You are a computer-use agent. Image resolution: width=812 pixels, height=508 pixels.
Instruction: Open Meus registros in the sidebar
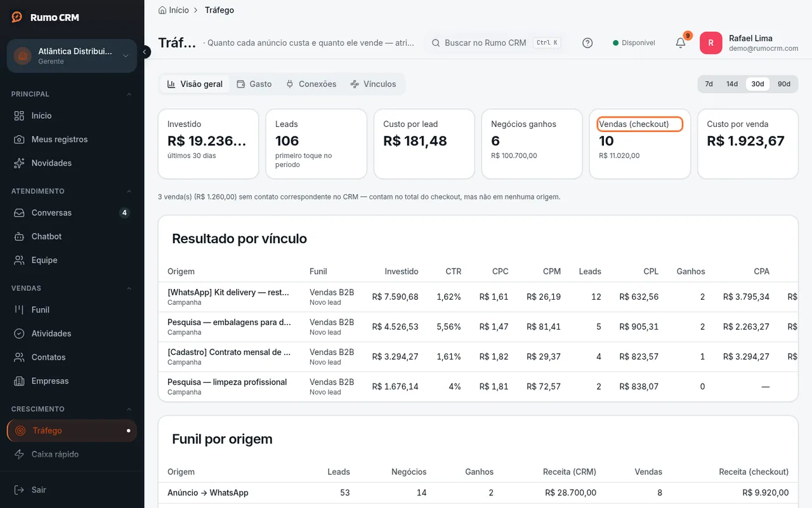(72, 139)
